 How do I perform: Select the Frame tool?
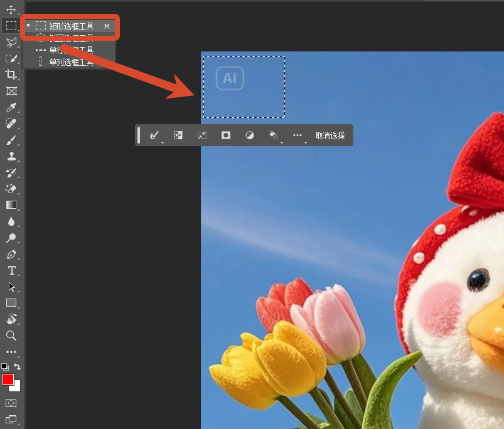(x=11, y=91)
